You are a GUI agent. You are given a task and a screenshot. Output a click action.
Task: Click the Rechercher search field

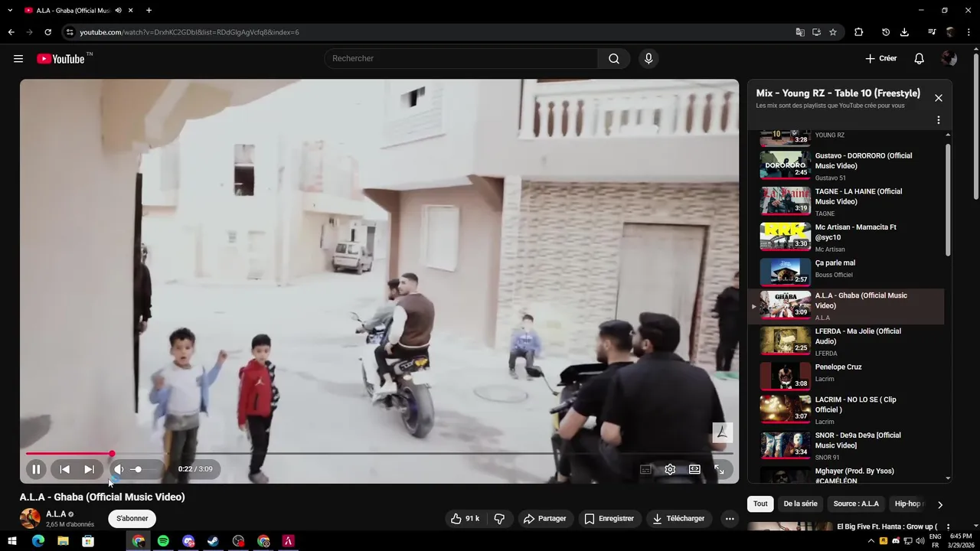click(x=461, y=59)
